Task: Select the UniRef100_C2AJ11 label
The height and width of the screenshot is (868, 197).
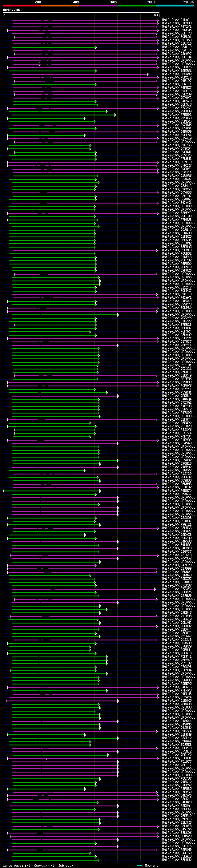Action: coord(177,172)
